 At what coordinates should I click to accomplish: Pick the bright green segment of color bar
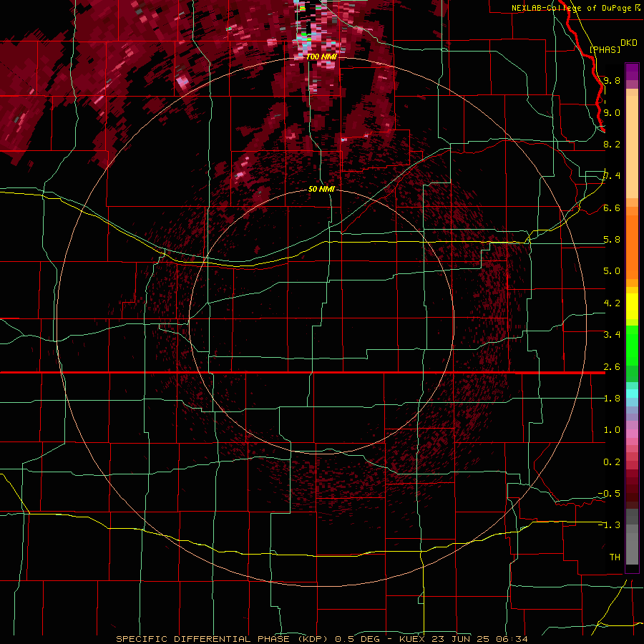[x=632, y=346]
